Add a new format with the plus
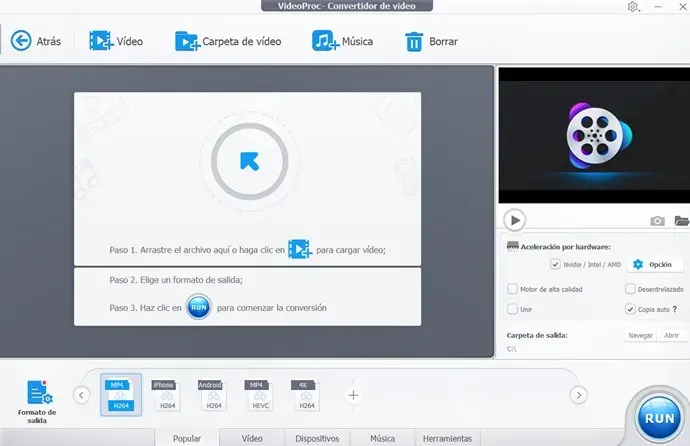 click(353, 395)
